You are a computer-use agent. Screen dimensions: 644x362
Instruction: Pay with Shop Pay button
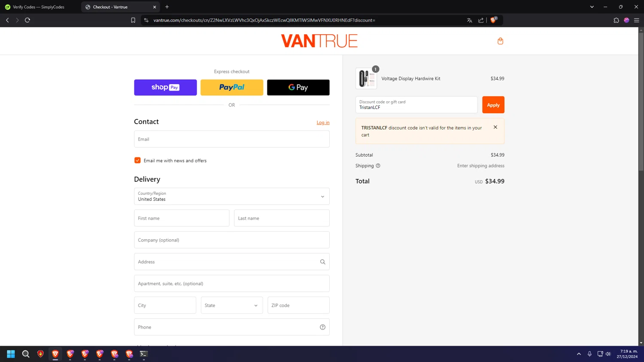pyautogui.click(x=165, y=87)
